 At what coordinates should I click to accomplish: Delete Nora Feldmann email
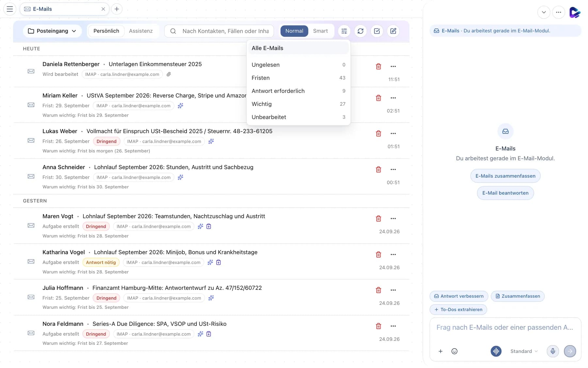[x=379, y=326]
